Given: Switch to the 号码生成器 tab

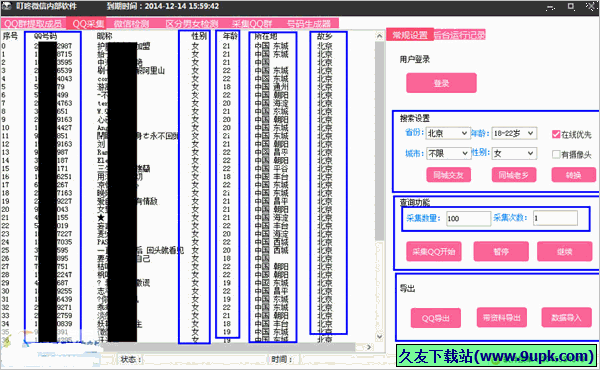Looking at the screenshot, I should pyautogui.click(x=309, y=24).
